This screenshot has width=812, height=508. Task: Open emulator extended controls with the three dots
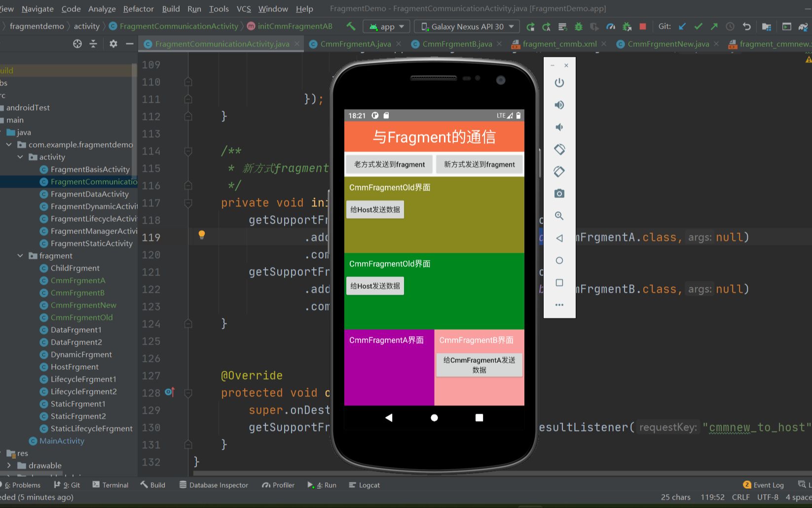(x=559, y=305)
